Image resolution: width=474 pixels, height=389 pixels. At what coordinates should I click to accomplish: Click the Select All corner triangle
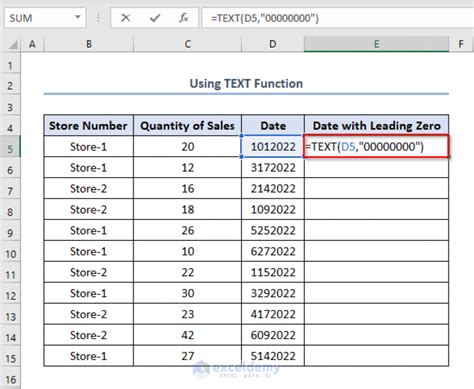[x=13, y=44]
